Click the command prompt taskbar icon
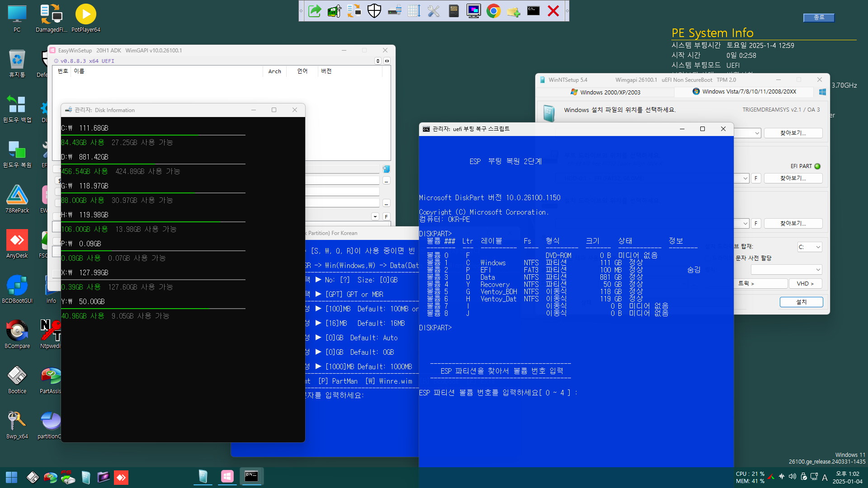 [251, 476]
